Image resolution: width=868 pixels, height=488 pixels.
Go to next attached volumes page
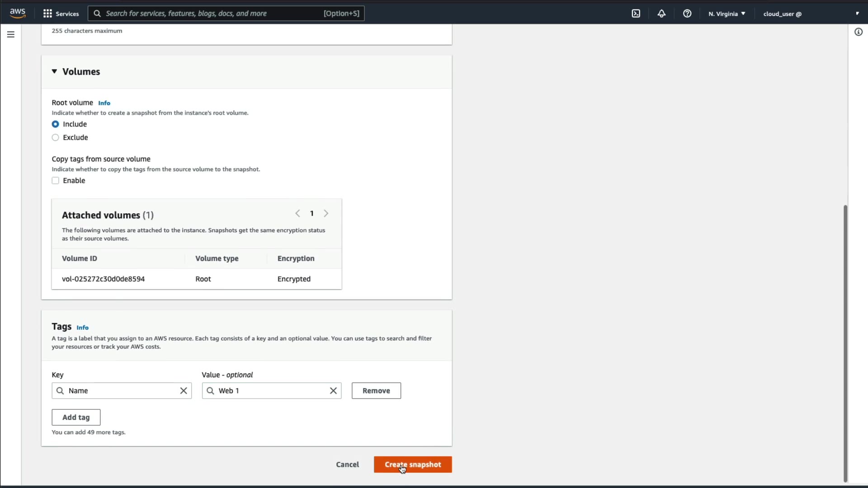326,213
